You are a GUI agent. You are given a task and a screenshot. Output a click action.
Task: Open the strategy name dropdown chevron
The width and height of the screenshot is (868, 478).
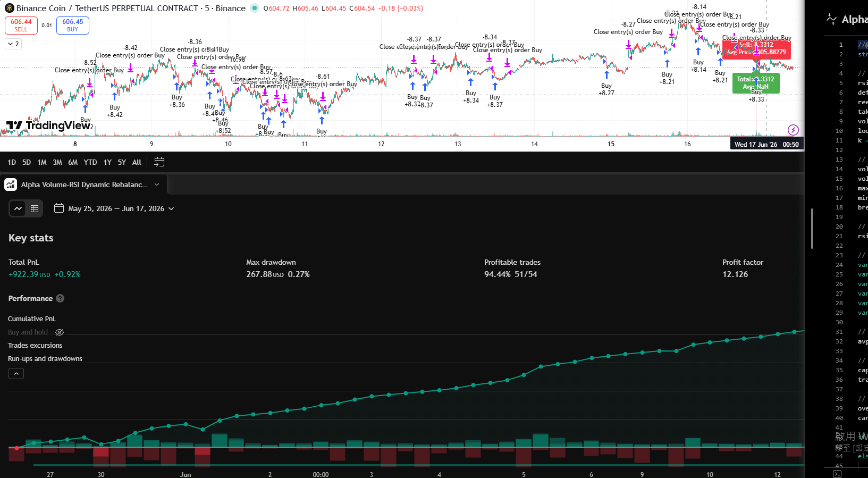tap(157, 185)
